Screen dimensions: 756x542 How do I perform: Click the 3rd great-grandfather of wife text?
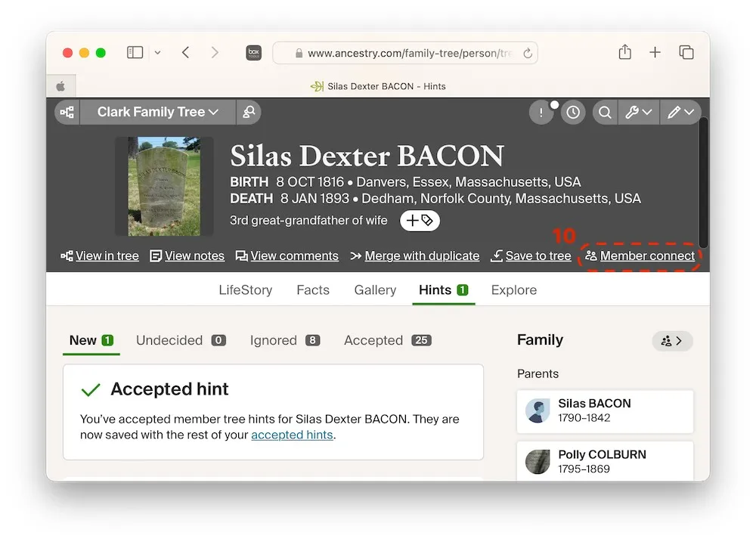coord(308,221)
